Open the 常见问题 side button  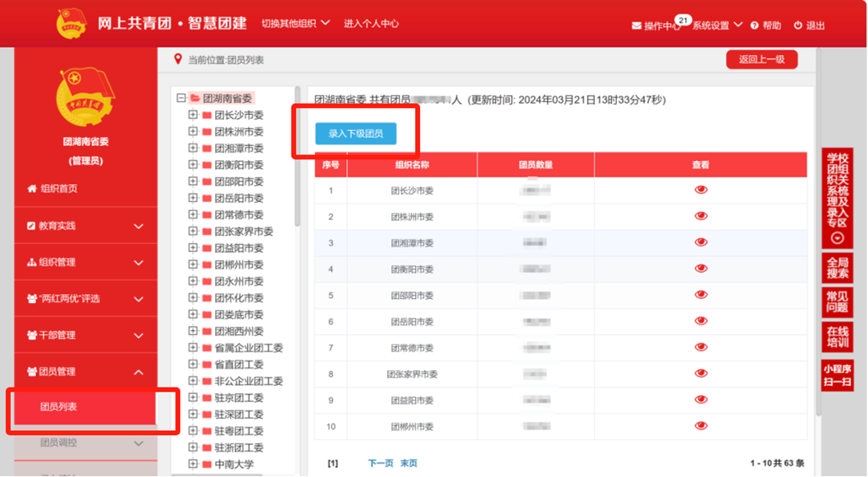(837, 302)
